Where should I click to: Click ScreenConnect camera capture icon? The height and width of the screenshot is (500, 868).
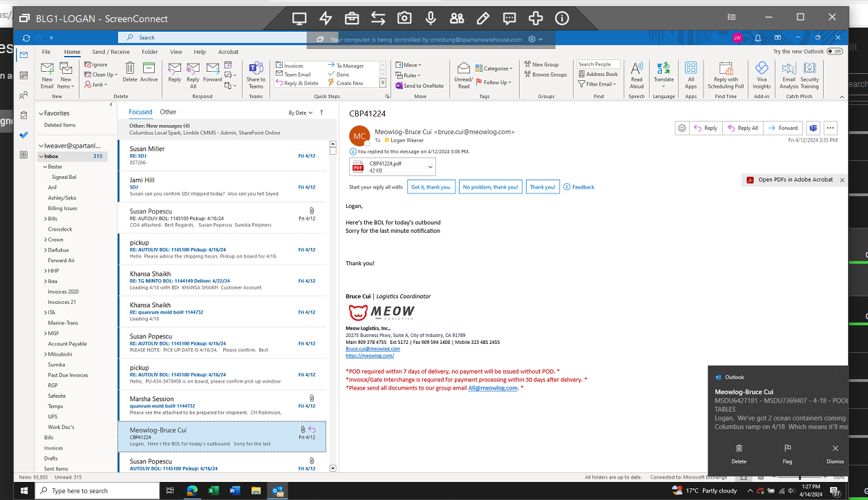pos(404,19)
